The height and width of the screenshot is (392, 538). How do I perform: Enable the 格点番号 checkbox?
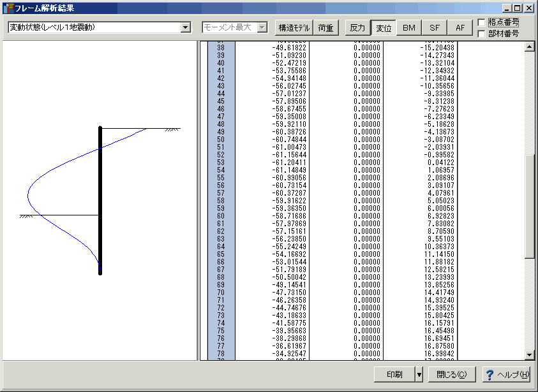(x=482, y=22)
